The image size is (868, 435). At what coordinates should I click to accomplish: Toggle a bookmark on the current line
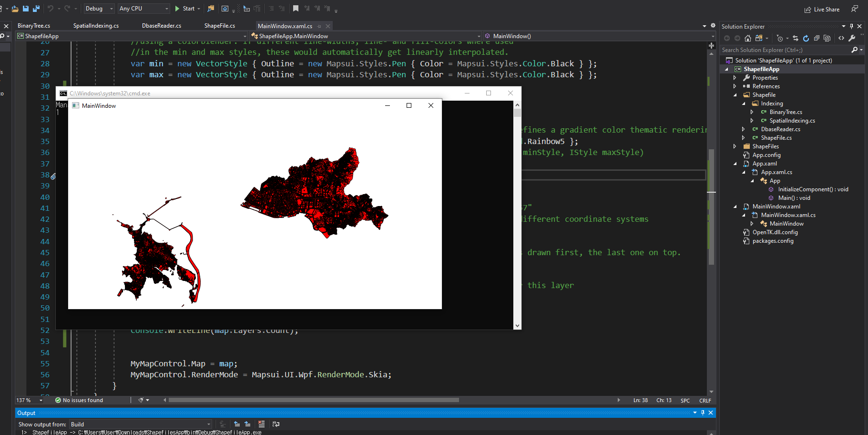[296, 8]
